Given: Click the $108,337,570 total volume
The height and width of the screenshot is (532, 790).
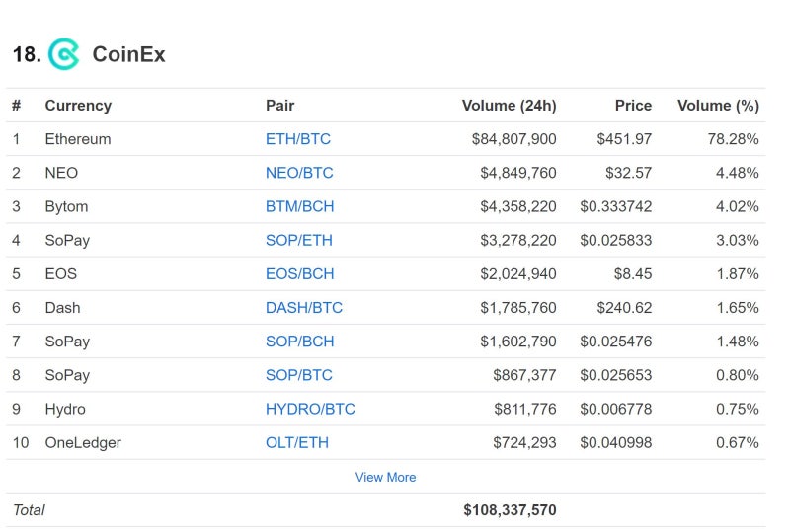Looking at the screenshot, I should 510,510.
